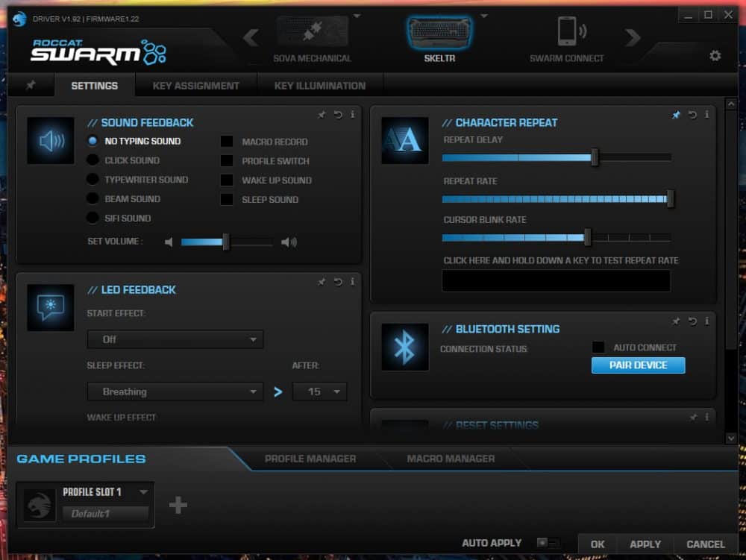This screenshot has height=560, width=746.
Task: Expand the Profile Slot 1 dropdown
Action: [143, 491]
